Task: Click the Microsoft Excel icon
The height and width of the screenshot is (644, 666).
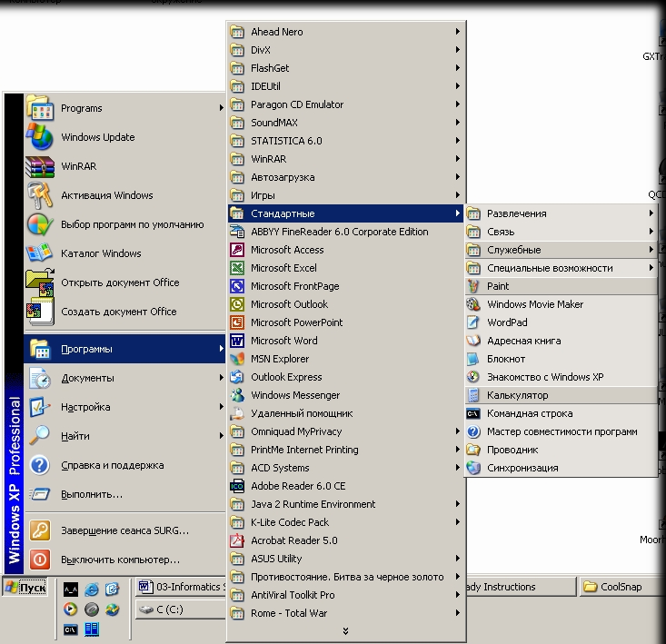Action: [x=237, y=268]
